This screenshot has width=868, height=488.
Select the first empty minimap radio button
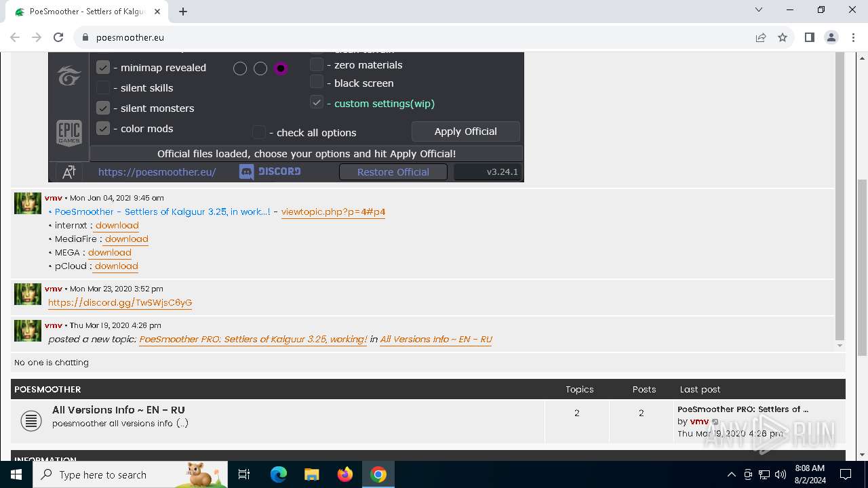coord(240,68)
